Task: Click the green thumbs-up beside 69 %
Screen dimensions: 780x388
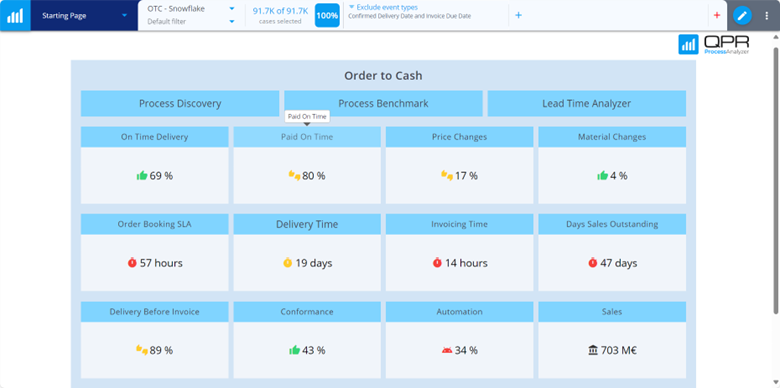Action: point(142,175)
